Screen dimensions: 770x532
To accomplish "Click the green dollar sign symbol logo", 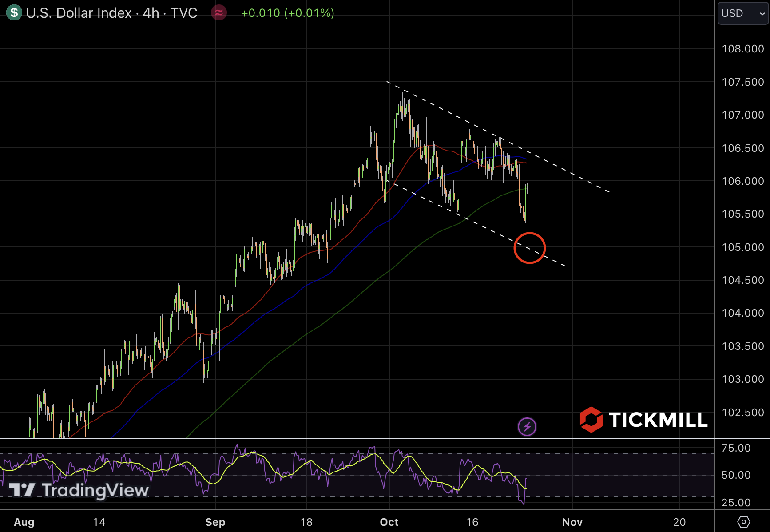I will [14, 12].
